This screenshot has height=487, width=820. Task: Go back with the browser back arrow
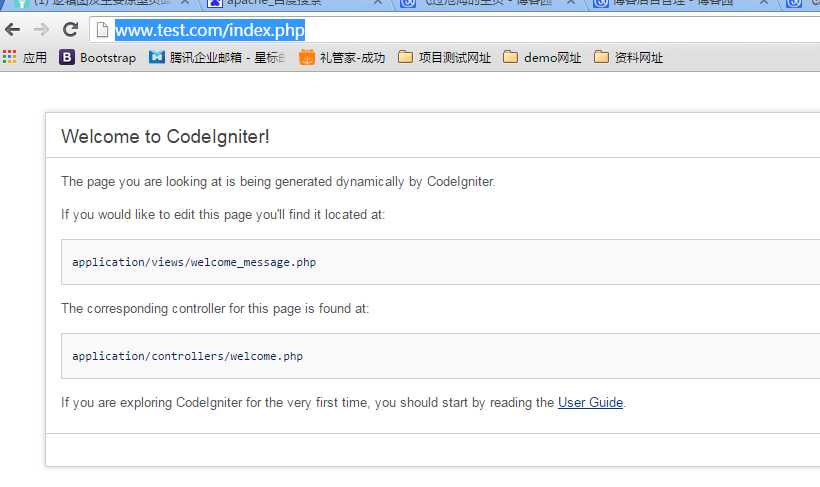pyautogui.click(x=13, y=30)
